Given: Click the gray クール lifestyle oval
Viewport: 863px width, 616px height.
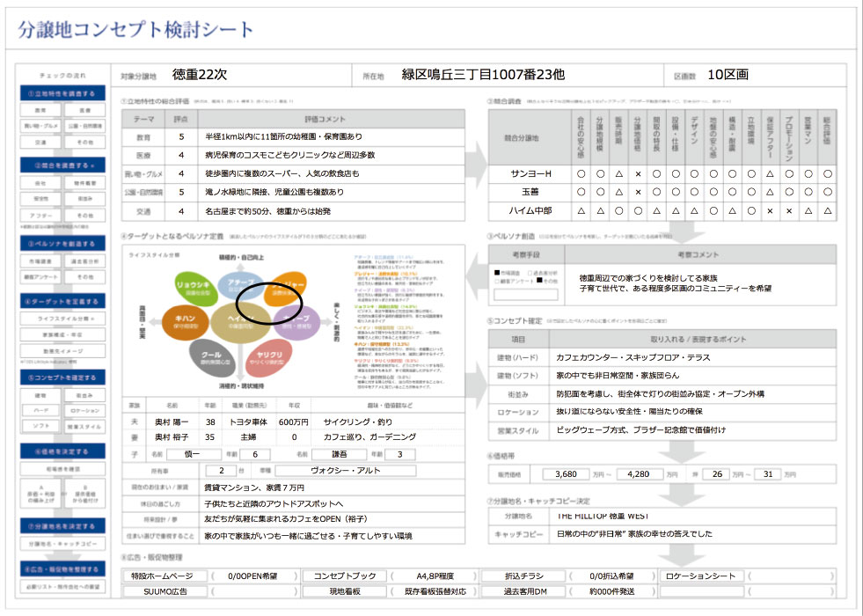Looking at the screenshot, I should pyautogui.click(x=211, y=358).
